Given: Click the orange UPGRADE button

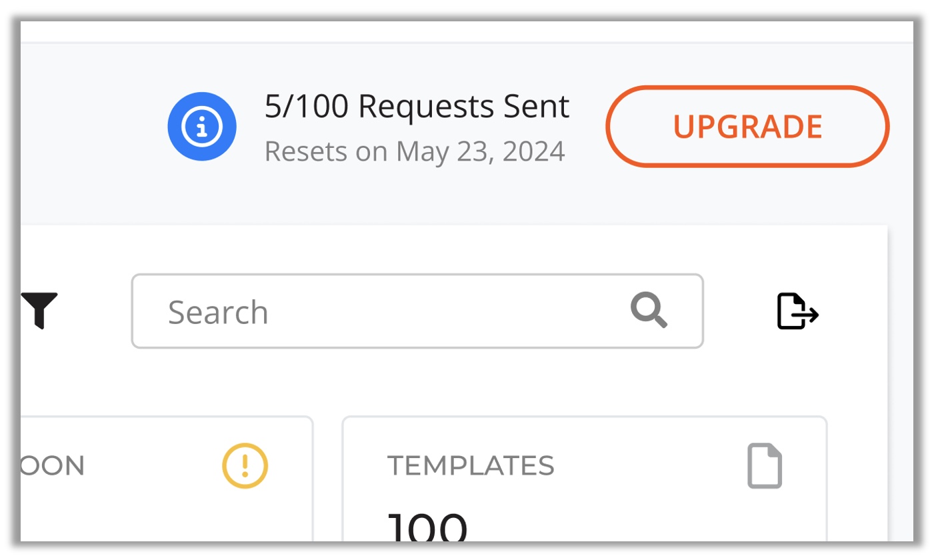Looking at the screenshot, I should pyautogui.click(x=747, y=127).
